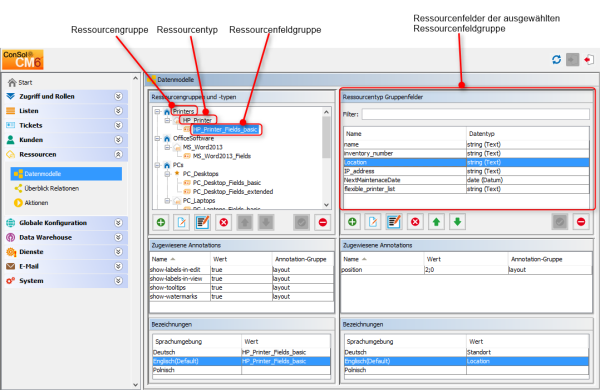The width and height of the screenshot is (600, 390).
Task: Click the ConSol CM6 logo
Action: (x=23, y=60)
